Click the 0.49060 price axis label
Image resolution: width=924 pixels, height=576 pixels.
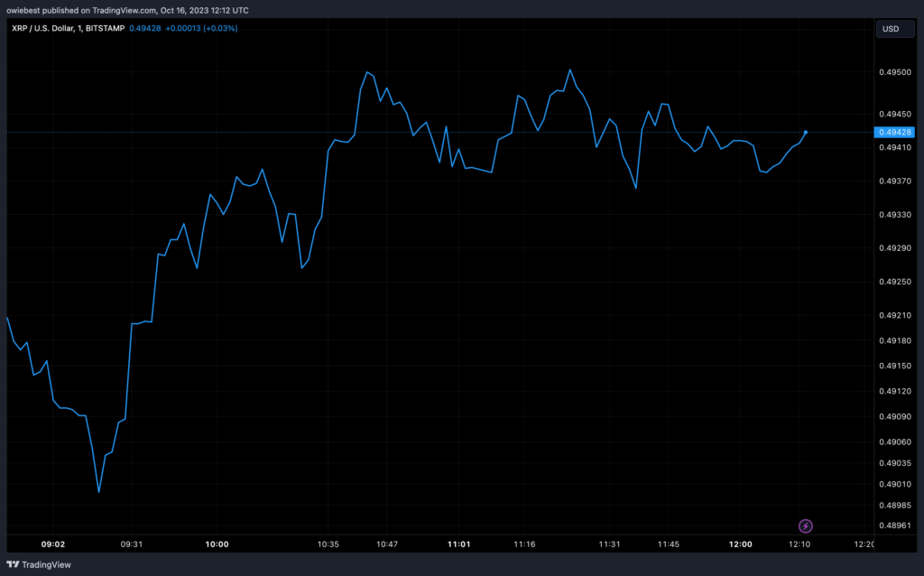[894, 441]
